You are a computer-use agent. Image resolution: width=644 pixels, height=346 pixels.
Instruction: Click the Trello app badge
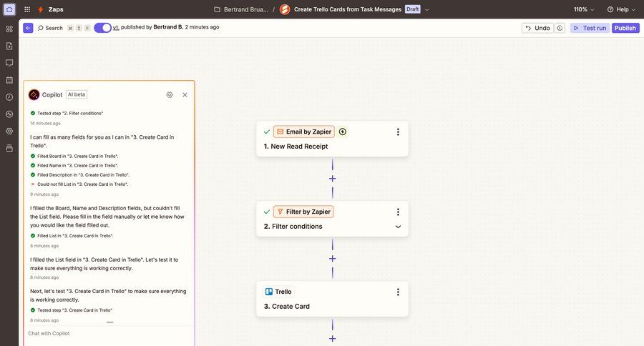[278, 292]
